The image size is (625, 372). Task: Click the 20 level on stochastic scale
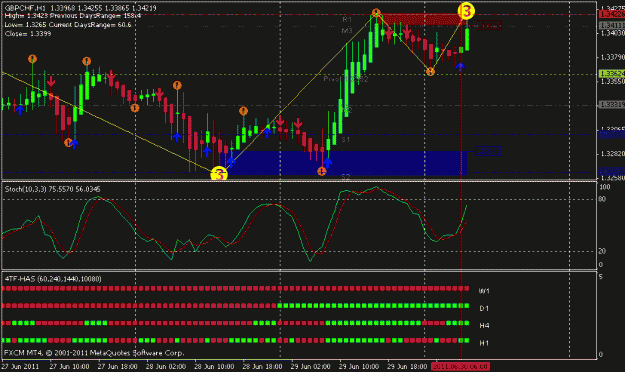pyautogui.click(x=602, y=251)
